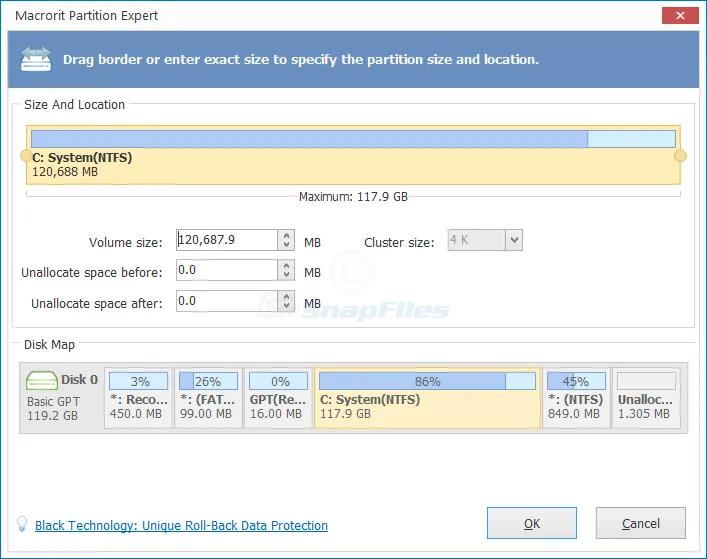The image size is (707, 559).
Task: Select C: System 117.9 GB in Disk Map
Action: tap(427, 398)
